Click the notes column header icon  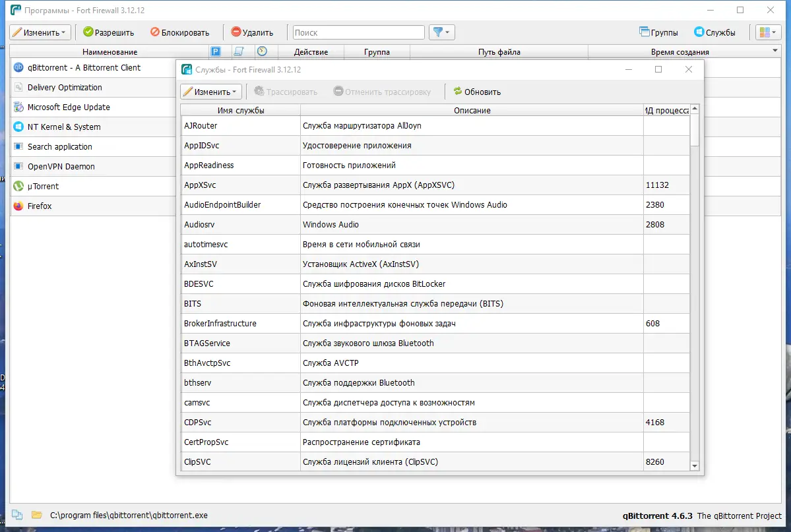239,51
